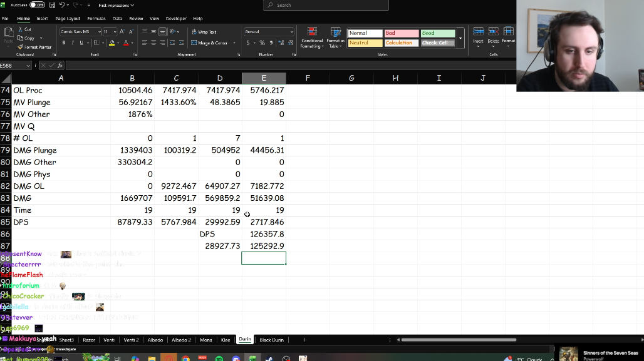
Task: Open the Borders dropdown arrow
Action: pos(103,43)
